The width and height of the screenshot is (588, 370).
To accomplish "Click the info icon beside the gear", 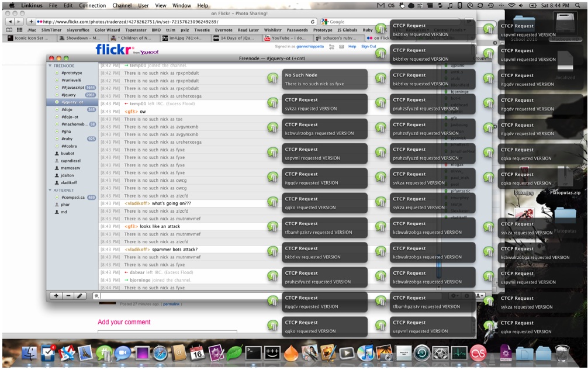I will [x=466, y=296].
